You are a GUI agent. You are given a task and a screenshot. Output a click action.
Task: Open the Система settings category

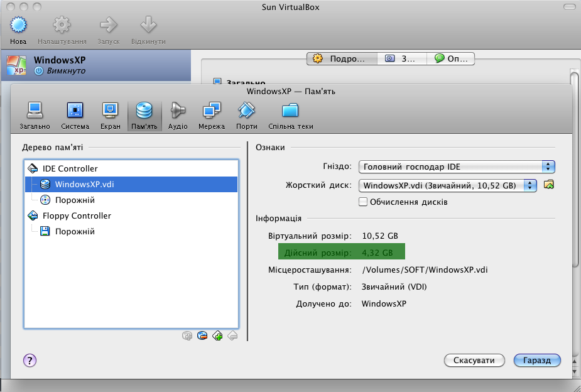click(75, 116)
